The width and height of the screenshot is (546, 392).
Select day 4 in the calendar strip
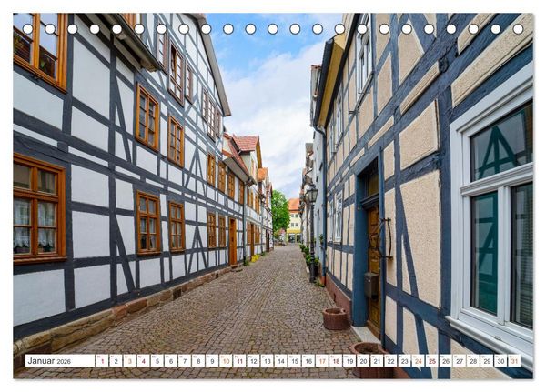pyautogui.click(x=144, y=361)
